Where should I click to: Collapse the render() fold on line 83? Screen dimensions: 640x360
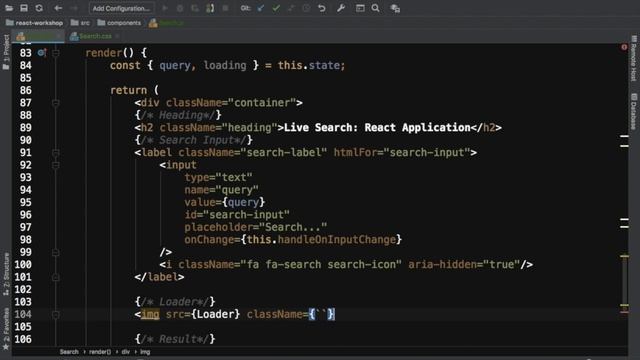[x=56, y=53]
